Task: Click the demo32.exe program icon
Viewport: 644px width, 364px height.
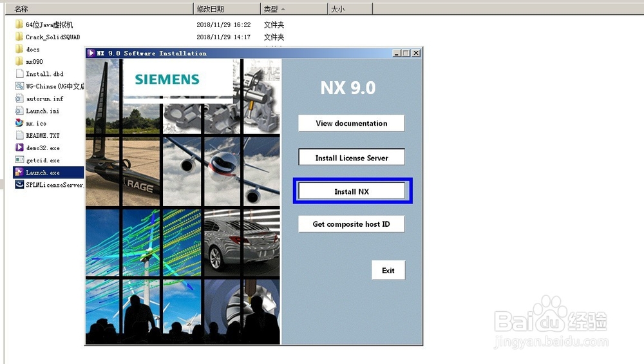Action: coord(19,148)
